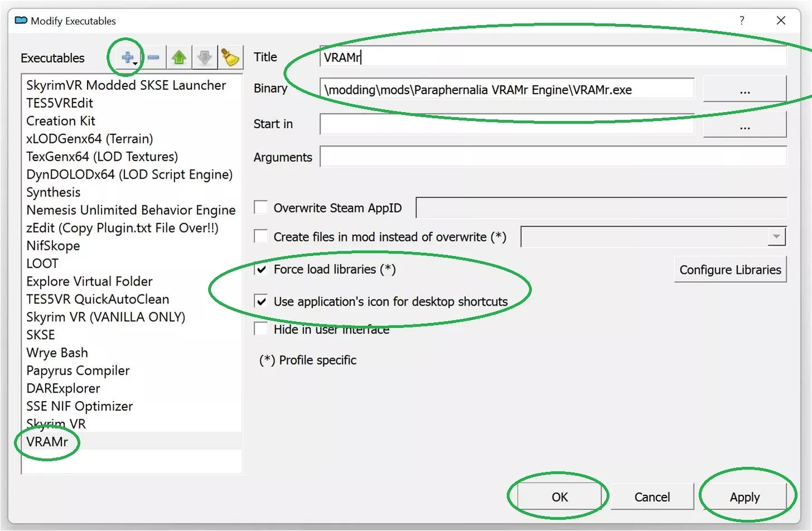Add a new executable with plus icon

tap(128, 57)
